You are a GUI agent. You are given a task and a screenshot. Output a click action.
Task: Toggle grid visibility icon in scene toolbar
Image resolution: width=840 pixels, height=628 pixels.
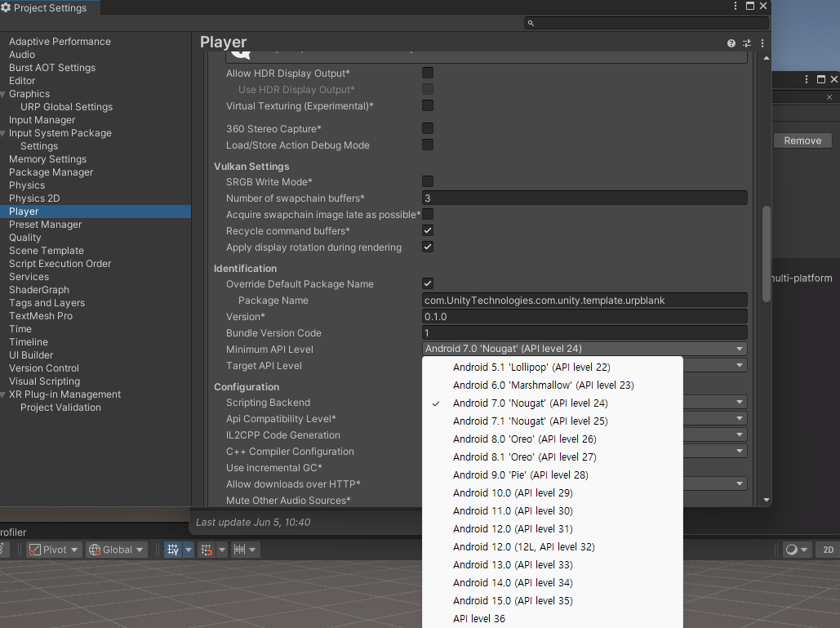[173, 550]
